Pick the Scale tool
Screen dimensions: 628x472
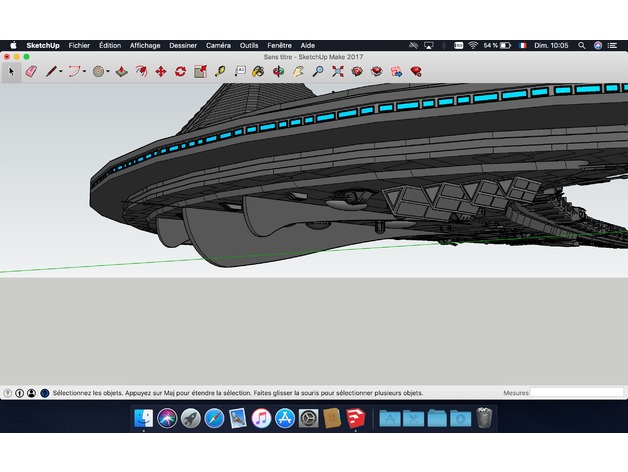[x=200, y=72]
